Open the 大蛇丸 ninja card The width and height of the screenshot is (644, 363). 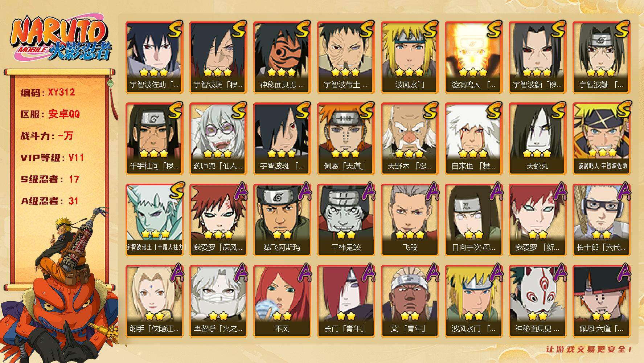point(537,138)
